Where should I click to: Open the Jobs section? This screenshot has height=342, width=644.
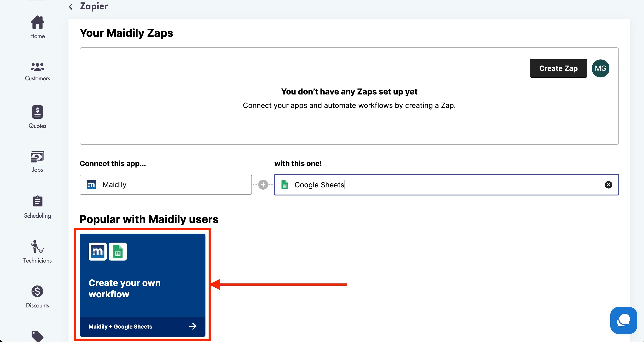tap(37, 162)
